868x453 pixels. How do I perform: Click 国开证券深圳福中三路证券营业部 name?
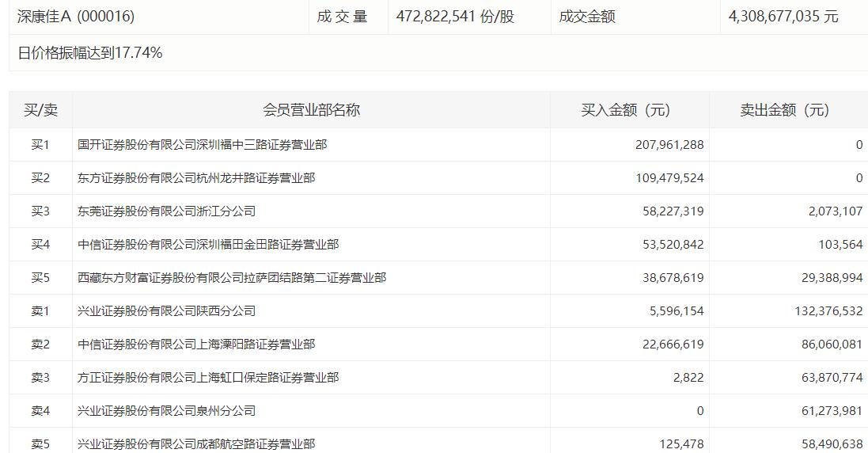tap(202, 145)
